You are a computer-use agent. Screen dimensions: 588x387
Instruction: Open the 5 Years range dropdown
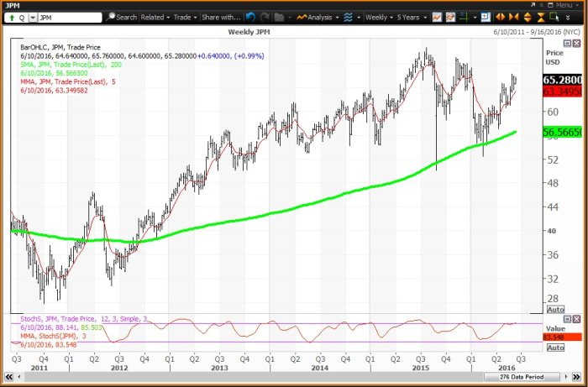coord(417,17)
